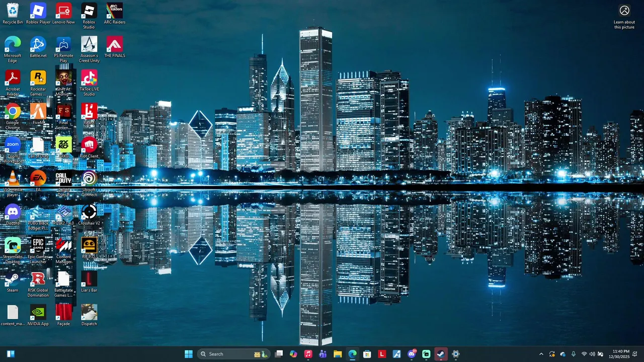Select the Steam desktop shortcut
644x362 pixels.
(x=13, y=282)
